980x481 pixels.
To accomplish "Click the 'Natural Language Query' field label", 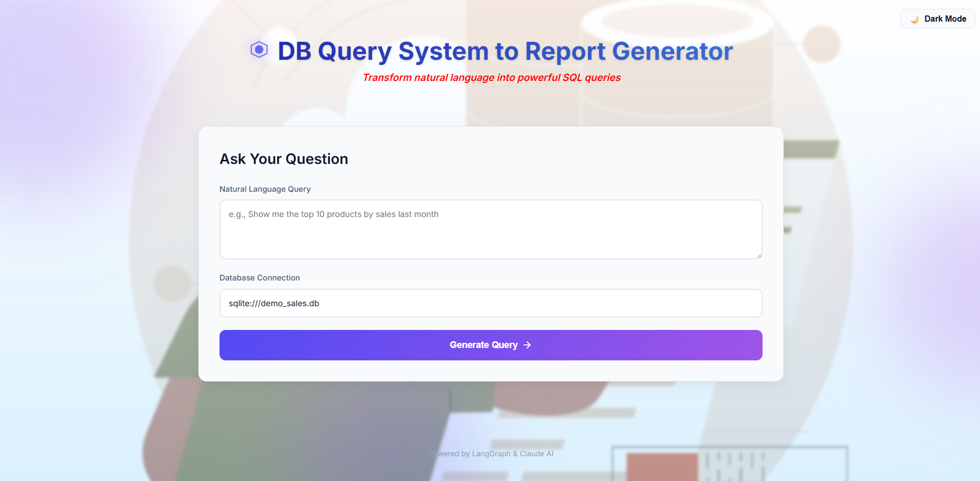I will coord(265,189).
